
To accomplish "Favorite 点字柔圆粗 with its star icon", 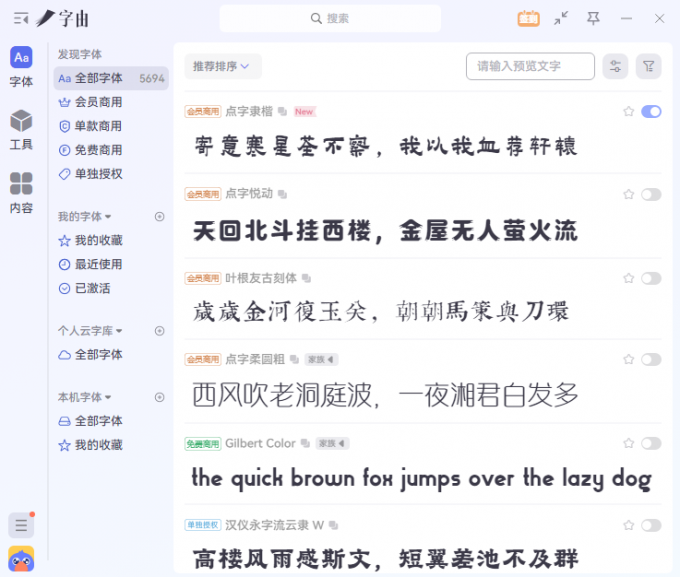I will tap(628, 359).
